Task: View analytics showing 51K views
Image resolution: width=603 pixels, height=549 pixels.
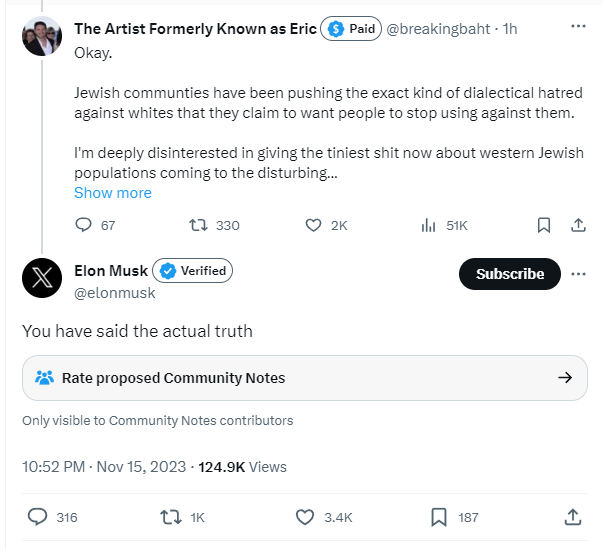Action: pyautogui.click(x=428, y=225)
